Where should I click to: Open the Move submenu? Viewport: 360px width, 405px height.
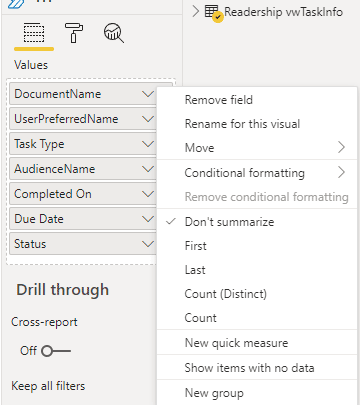click(257, 148)
